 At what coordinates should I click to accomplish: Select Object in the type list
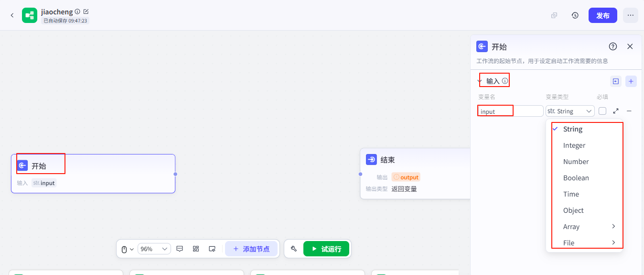tap(584, 210)
